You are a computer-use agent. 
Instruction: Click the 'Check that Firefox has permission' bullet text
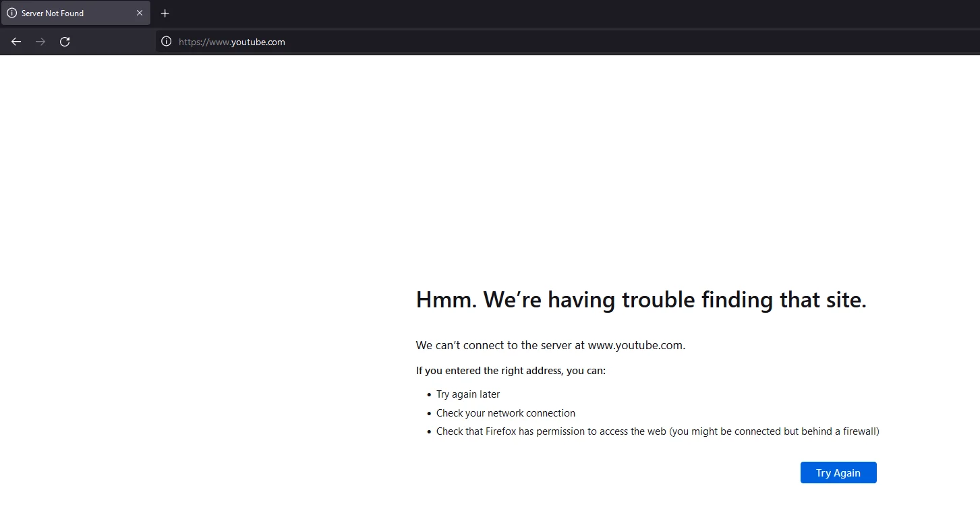[x=658, y=431]
